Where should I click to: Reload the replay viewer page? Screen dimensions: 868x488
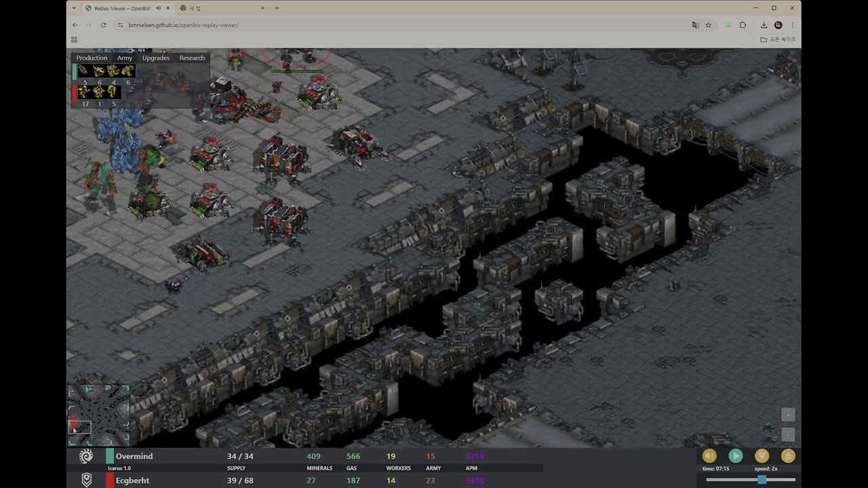coord(103,25)
